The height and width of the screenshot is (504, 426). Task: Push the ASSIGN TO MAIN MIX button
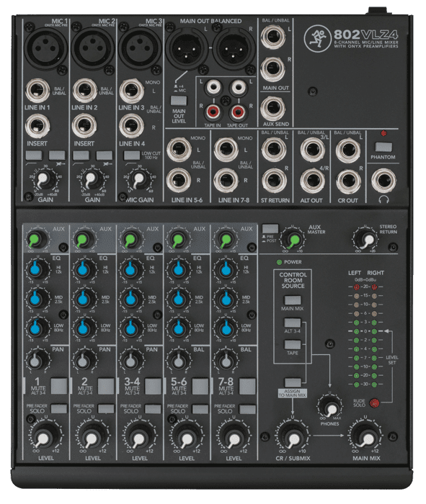(x=293, y=382)
